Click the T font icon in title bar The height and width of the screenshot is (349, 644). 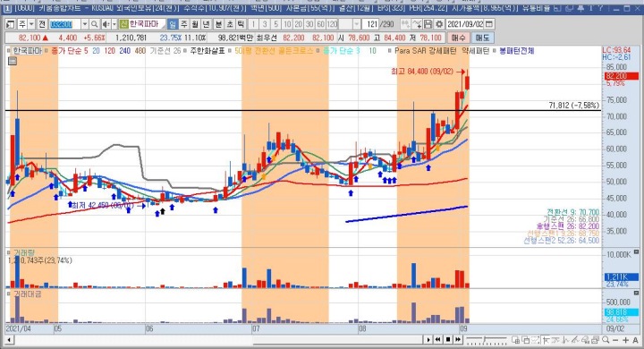[591, 8]
